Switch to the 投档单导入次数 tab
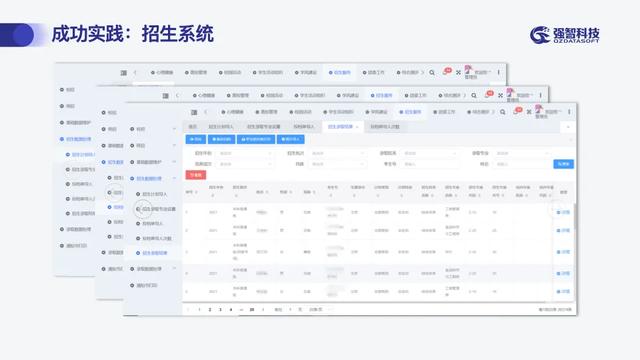Screen dimensions: 640x360 pos(385,127)
